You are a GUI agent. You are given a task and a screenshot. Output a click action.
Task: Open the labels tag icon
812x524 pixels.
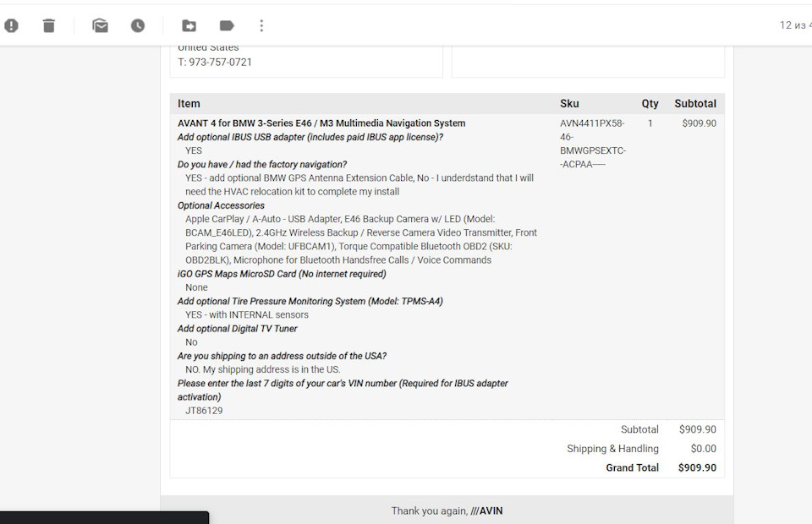click(227, 25)
